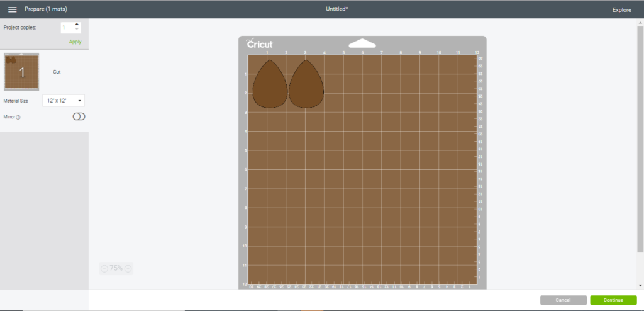Image resolution: width=644 pixels, height=311 pixels.
Task: Toggle the Mirror switch on
Action: [79, 116]
